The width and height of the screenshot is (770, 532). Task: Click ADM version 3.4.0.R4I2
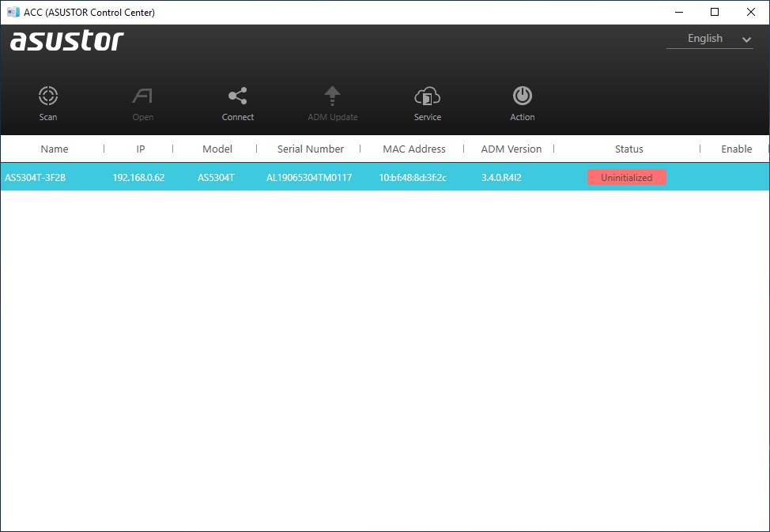click(x=501, y=177)
